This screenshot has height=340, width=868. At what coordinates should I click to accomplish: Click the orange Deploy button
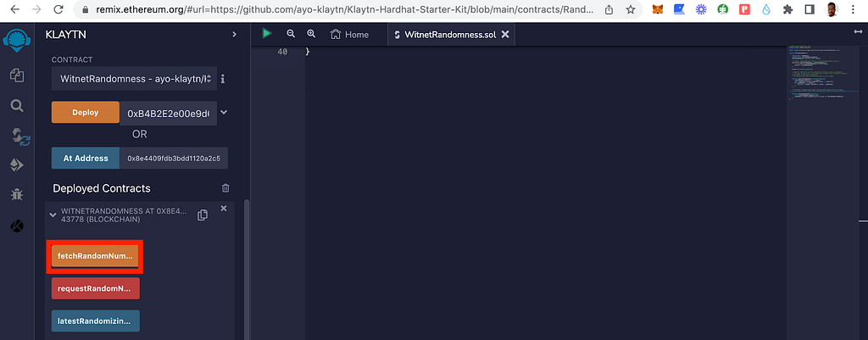(x=86, y=113)
